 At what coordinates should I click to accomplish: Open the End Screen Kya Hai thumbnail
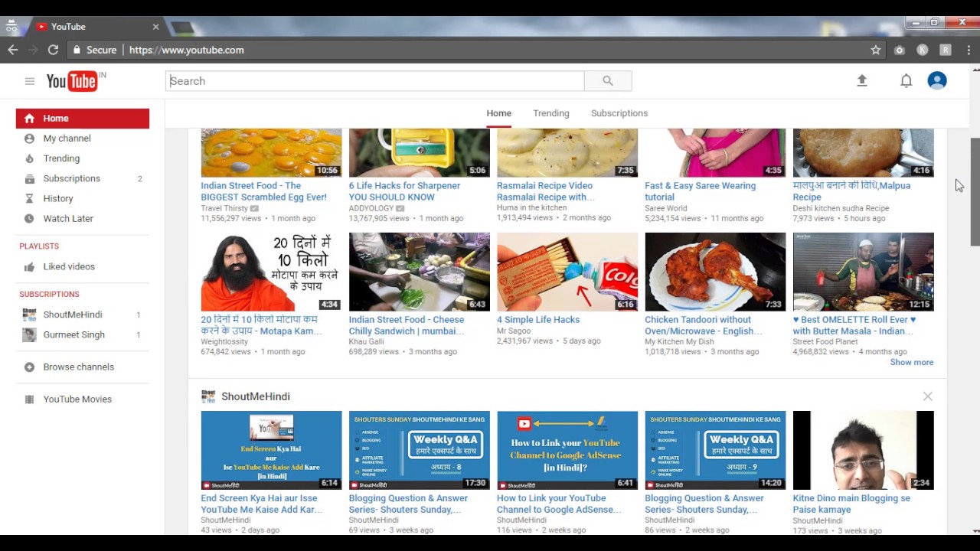271,450
